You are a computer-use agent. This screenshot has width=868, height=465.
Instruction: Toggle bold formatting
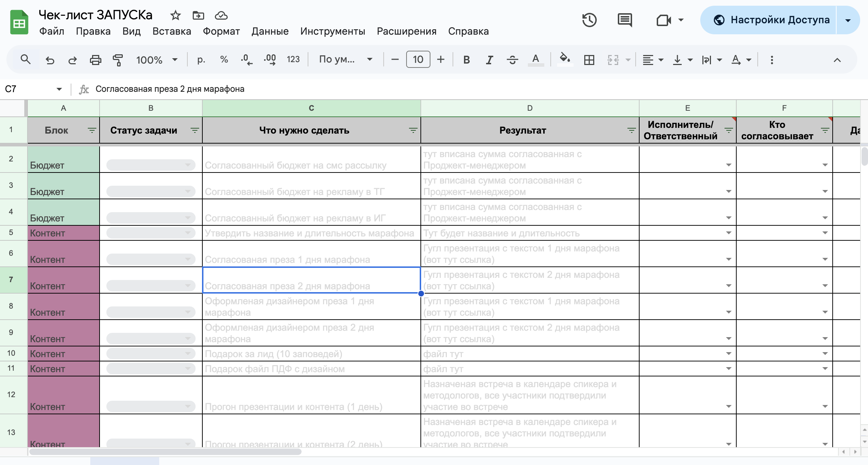click(x=466, y=60)
